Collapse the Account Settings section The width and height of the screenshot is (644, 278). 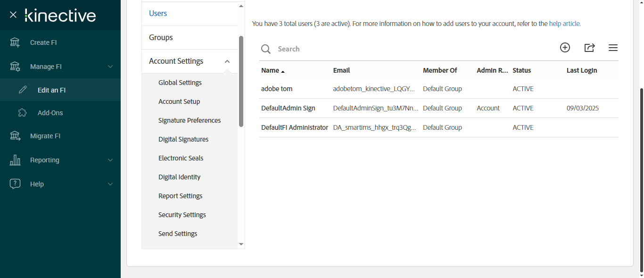(227, 61)
